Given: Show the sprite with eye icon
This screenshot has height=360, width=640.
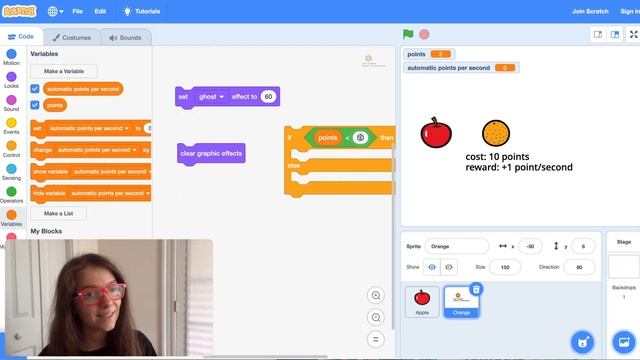Looking at the screenshot, I should point(432,267).
